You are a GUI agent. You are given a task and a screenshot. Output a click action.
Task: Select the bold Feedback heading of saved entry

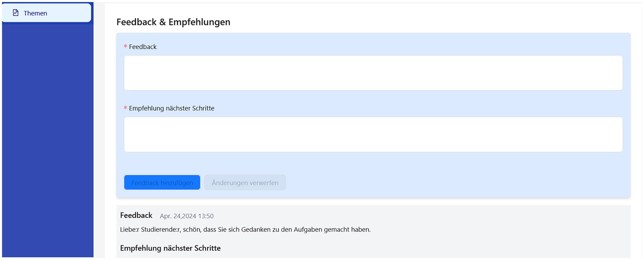point(136,215)
